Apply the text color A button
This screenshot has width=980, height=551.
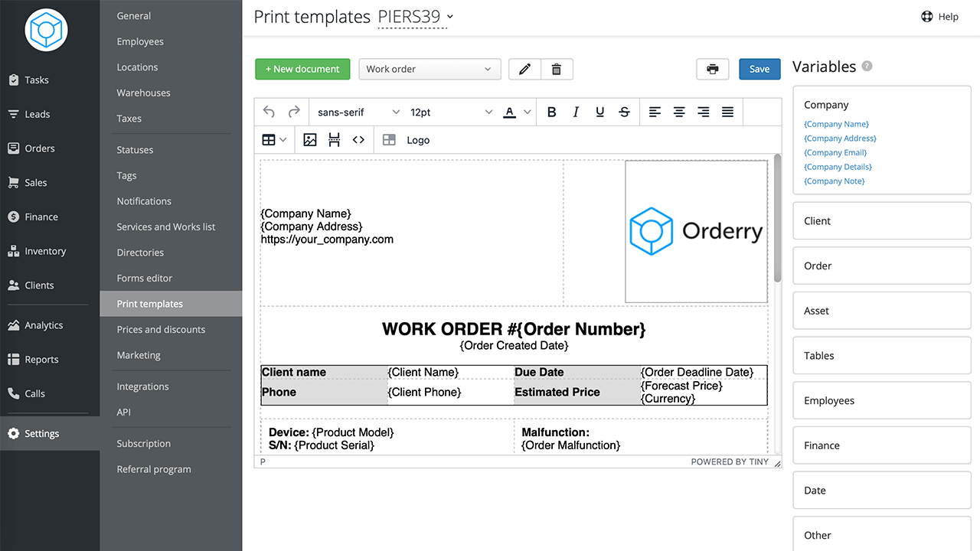pos(510,112)
